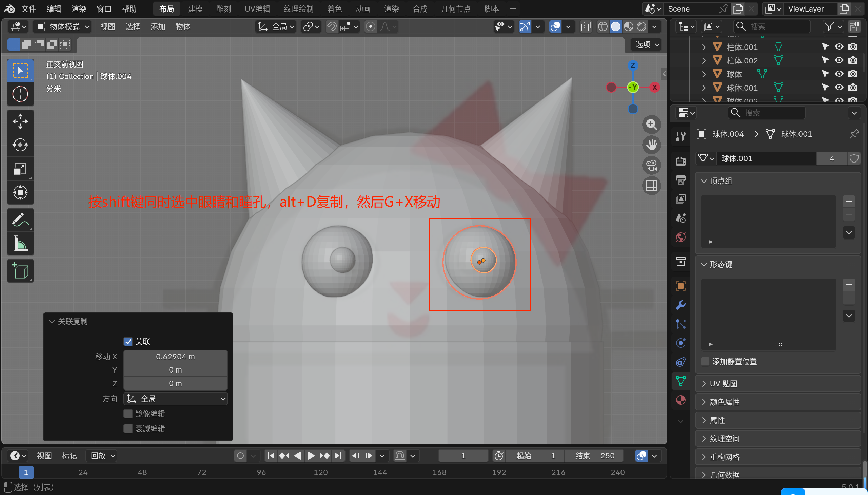This screenshot has height=495, width=868.
Task: Uncheck the 关联 linked checkbox
Action: 128,341
